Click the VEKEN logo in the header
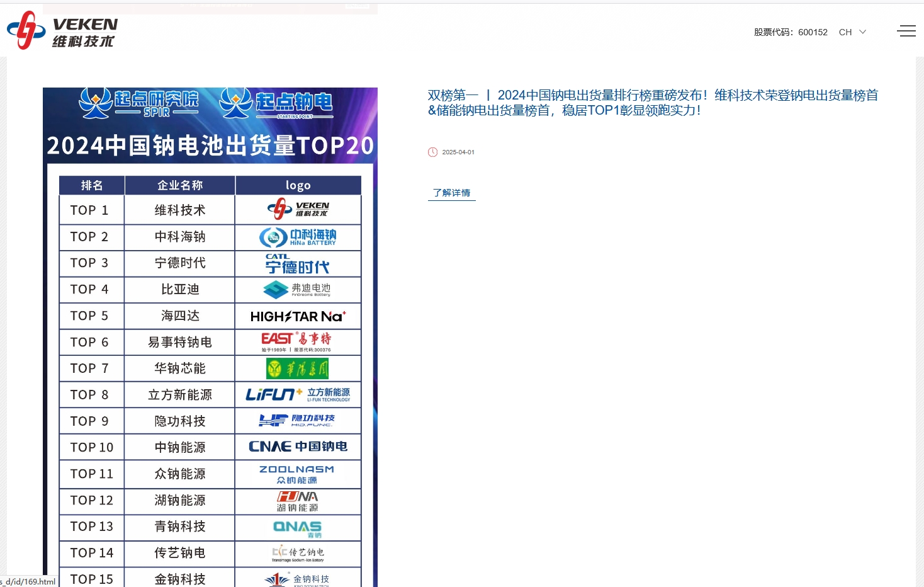924x587 pixels. (62, 30)
